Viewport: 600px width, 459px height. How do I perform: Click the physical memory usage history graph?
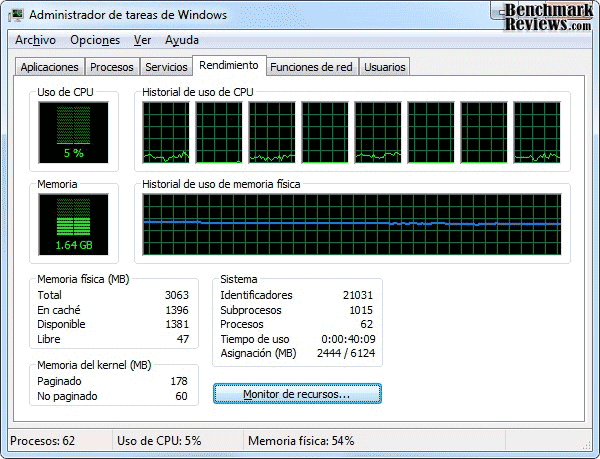pyautogui.click(x=352, y=225)
